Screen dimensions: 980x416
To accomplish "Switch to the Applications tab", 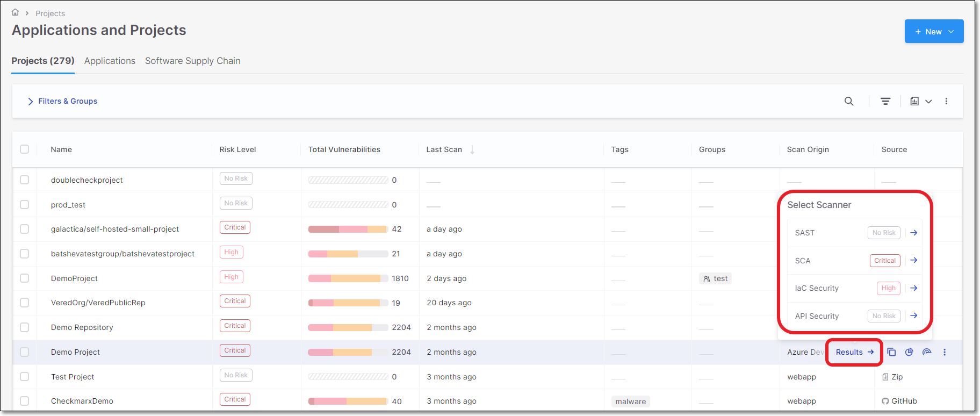I will [110, 61].
